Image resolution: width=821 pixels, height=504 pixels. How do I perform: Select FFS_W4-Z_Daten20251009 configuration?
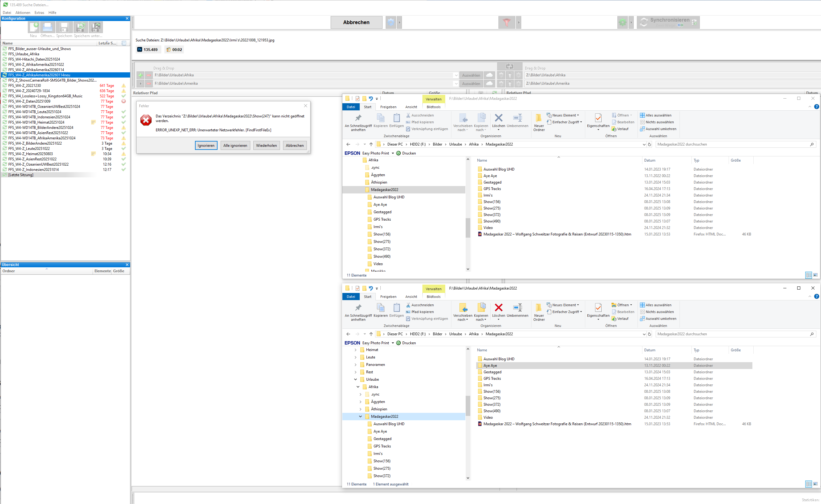(29, 101)
